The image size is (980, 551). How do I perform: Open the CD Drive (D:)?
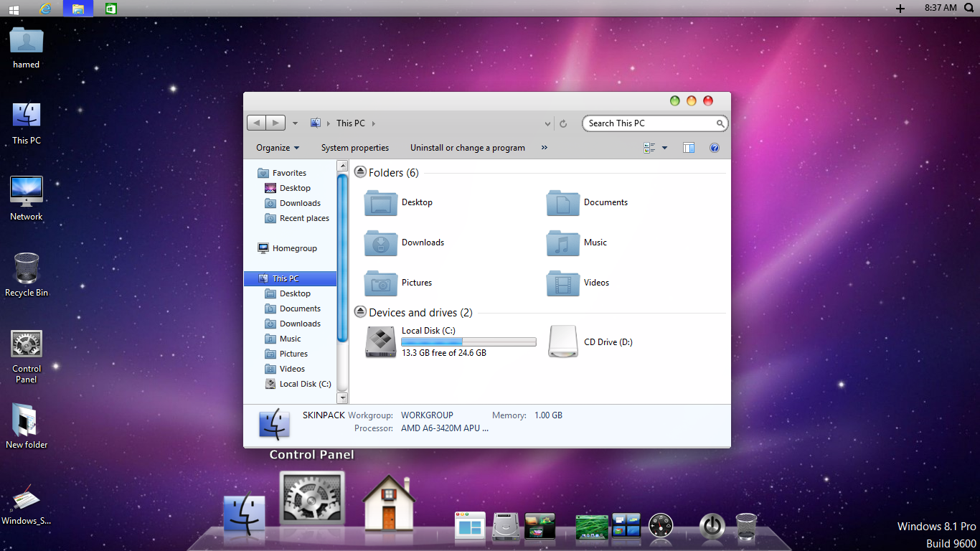(x=591, y=342)
